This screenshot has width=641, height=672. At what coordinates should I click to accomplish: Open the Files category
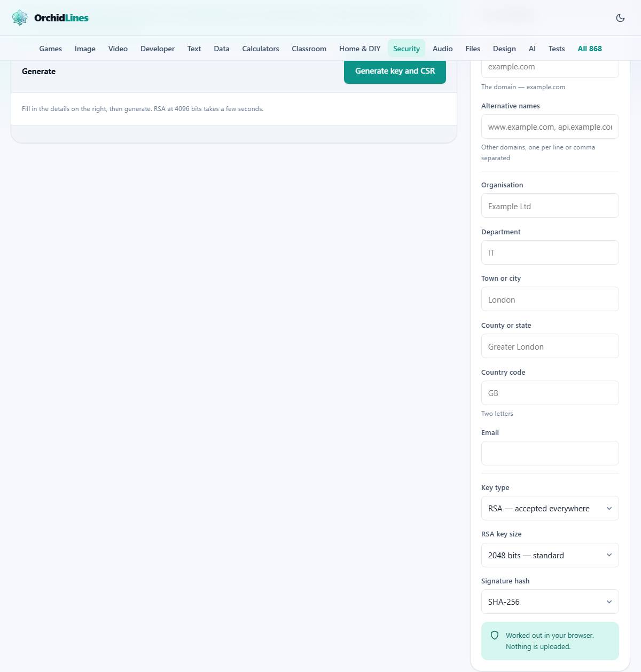click(473, 49)
